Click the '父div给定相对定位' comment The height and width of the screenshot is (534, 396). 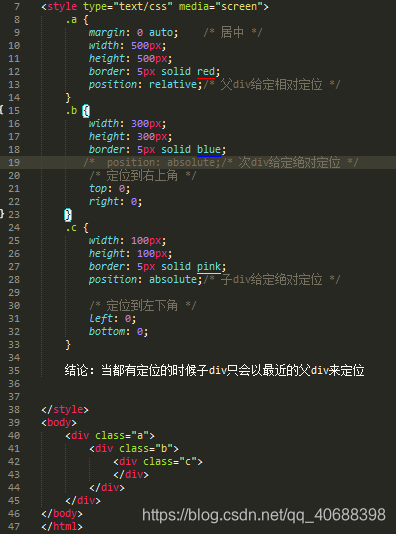pyautogui.click(x=271, y=84)
